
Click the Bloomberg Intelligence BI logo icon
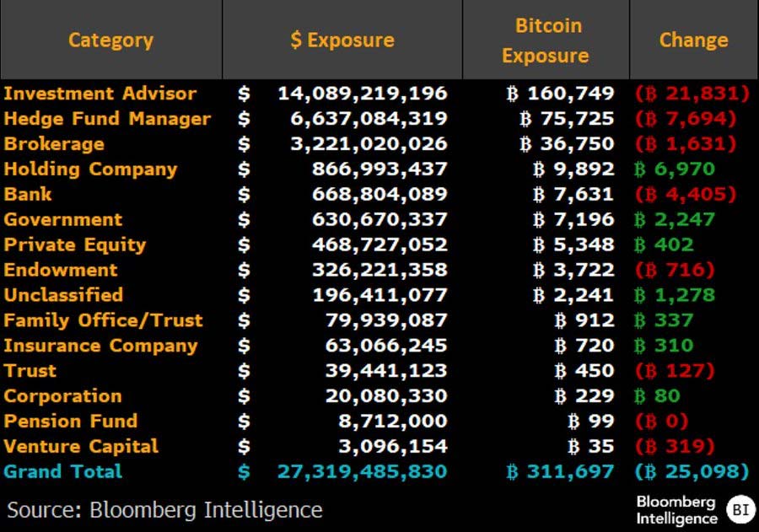[740, 510]
